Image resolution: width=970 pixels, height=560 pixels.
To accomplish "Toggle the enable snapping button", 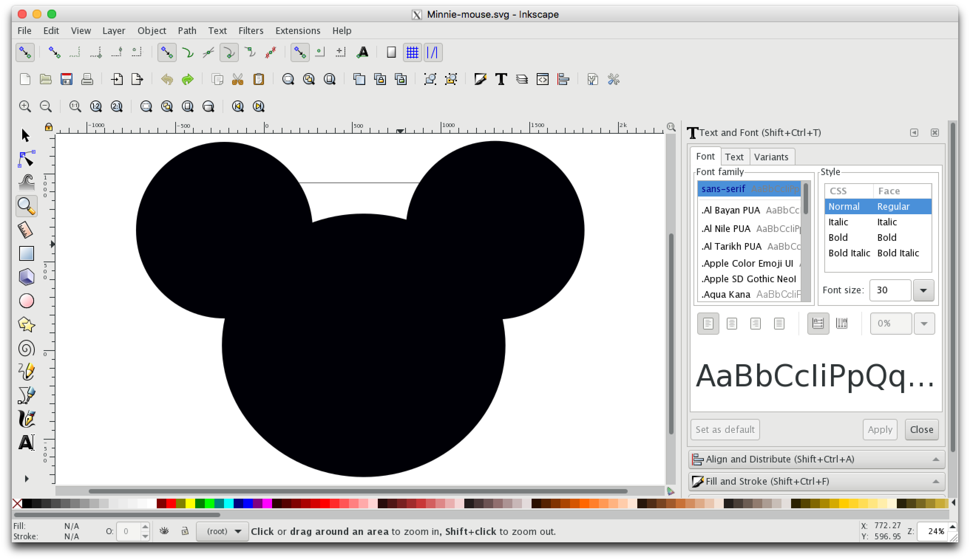I will click(25, 52).
